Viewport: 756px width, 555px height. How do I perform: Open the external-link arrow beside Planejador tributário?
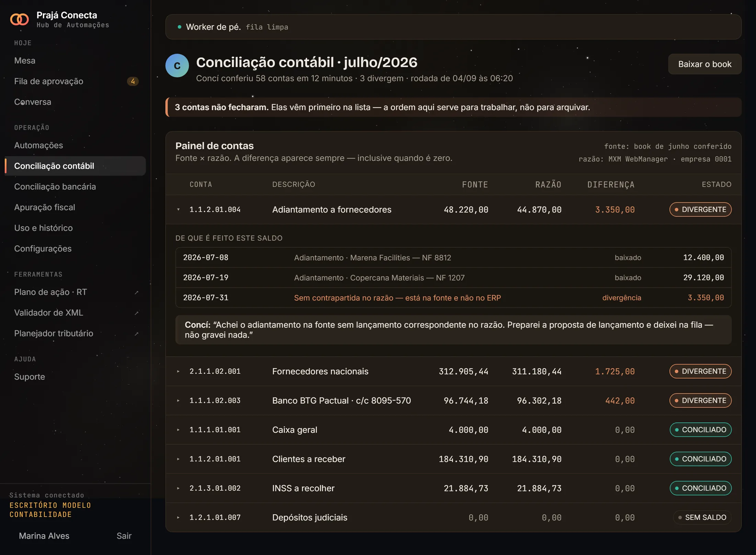coord(136,333)
